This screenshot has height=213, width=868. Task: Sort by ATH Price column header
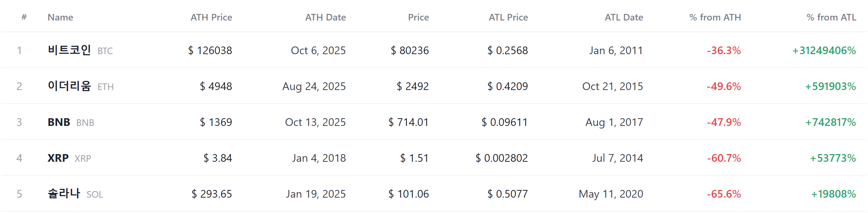coord(211,17)
